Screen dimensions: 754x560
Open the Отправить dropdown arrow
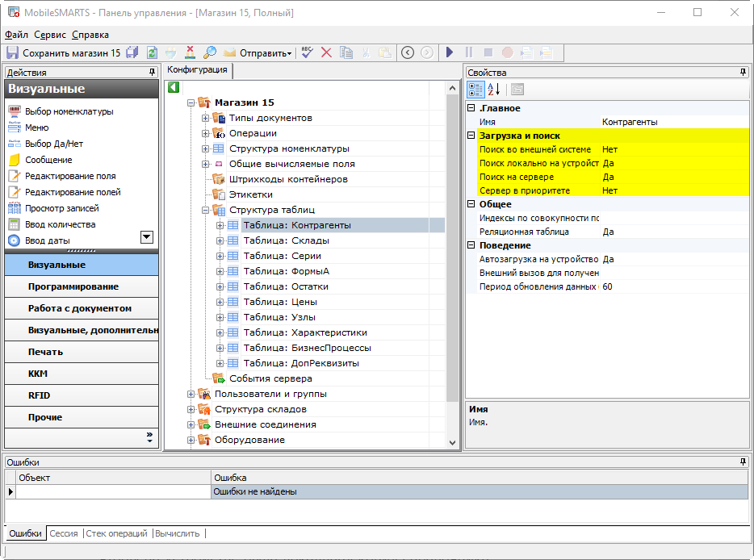point(290,53)
